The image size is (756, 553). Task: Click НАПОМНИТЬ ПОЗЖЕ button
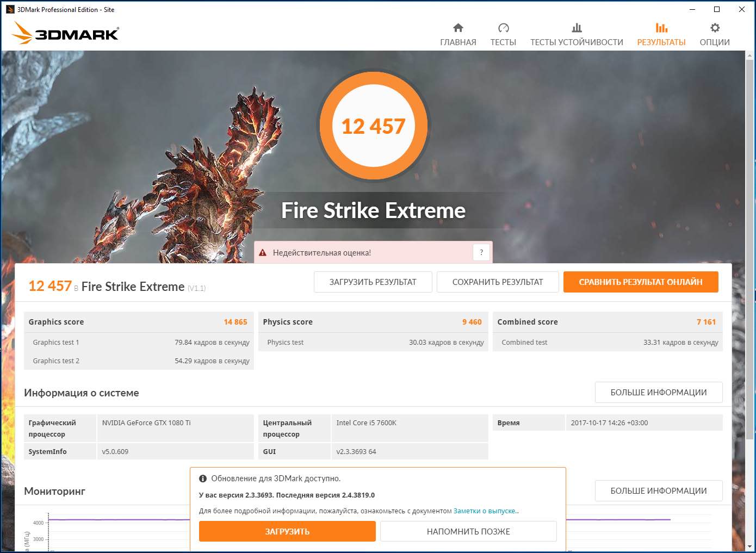click(468, 531)
